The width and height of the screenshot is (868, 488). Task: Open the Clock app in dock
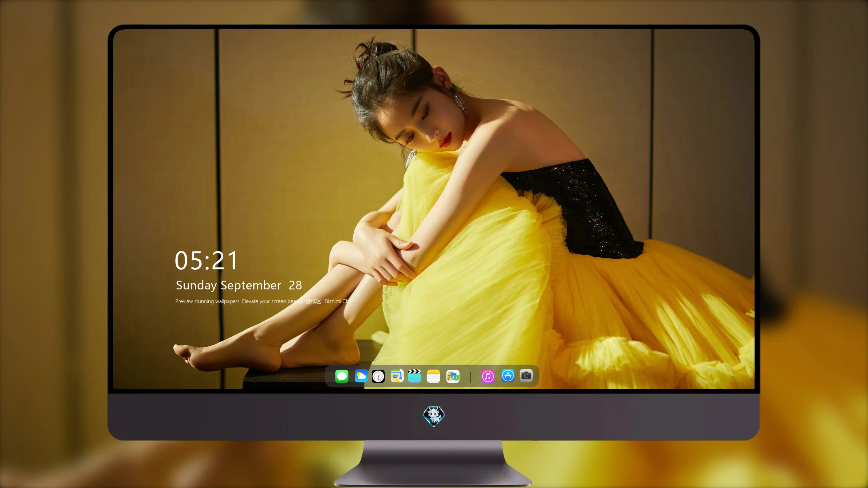pyautogui.click(x=378, y=376)
